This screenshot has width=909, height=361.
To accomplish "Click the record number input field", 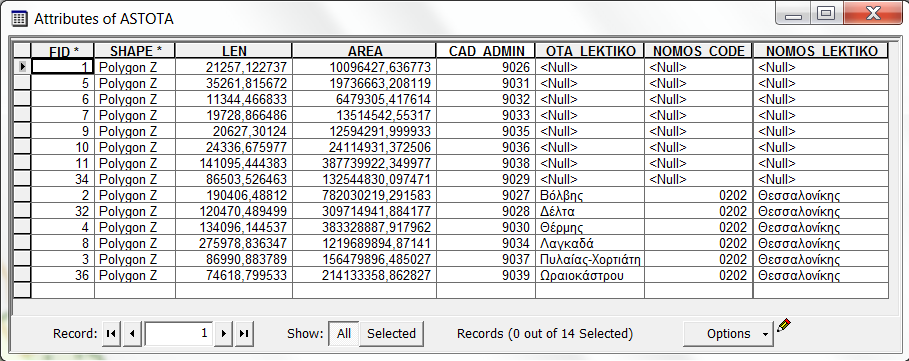I will 179,334.
